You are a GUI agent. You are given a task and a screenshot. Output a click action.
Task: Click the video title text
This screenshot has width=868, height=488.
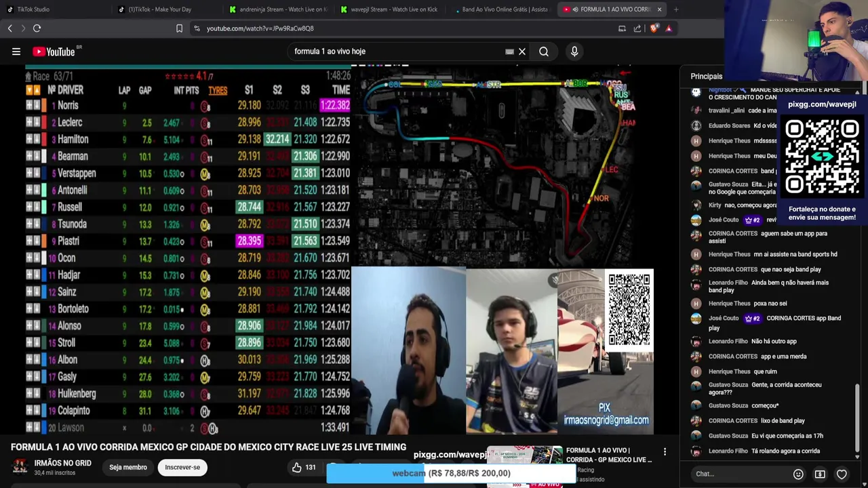[x=208, y=447]
